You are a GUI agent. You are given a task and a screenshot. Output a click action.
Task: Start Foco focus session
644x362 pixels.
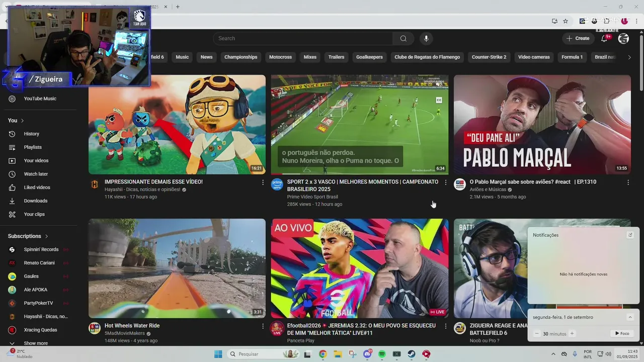pos(622,333)
